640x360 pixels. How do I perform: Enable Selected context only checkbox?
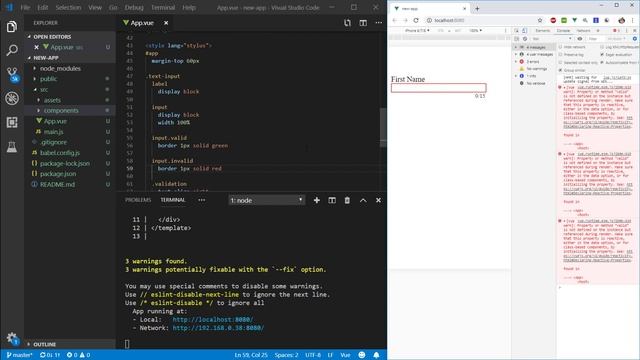[x=560, y=62]
